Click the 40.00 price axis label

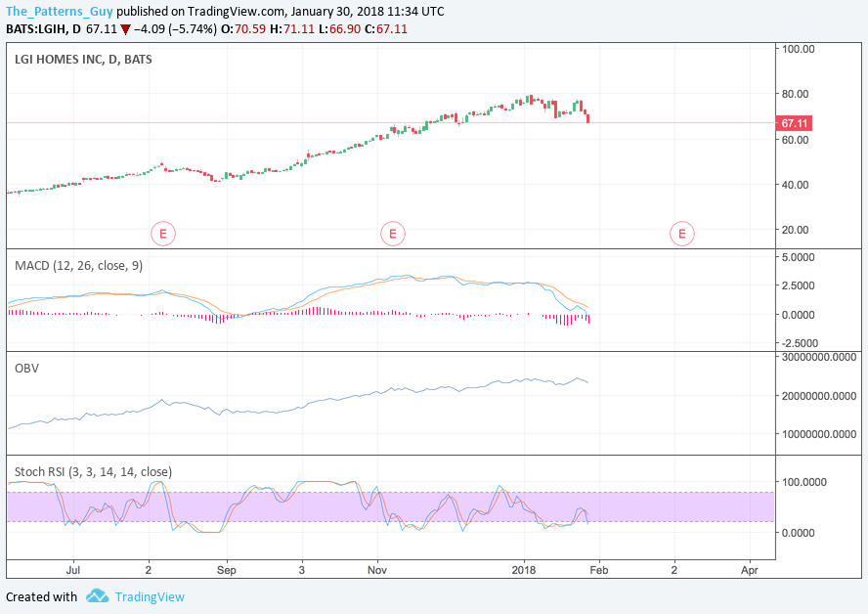(795, 185)
